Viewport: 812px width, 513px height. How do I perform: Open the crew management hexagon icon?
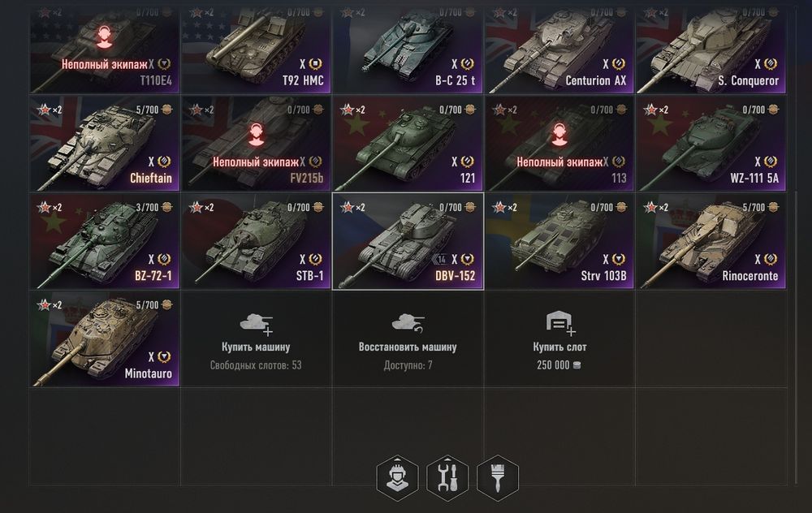(397, 478)
